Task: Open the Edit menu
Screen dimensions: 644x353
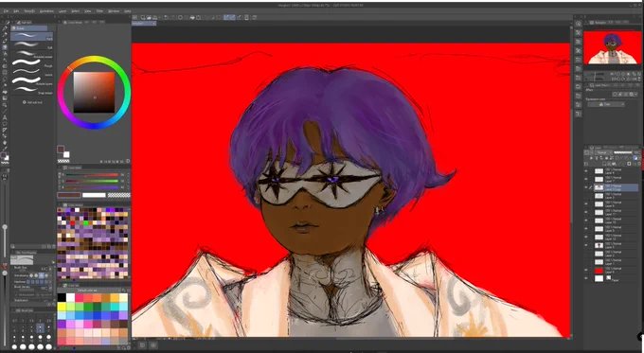Action: pyautogui.click(x=16, y=11)
